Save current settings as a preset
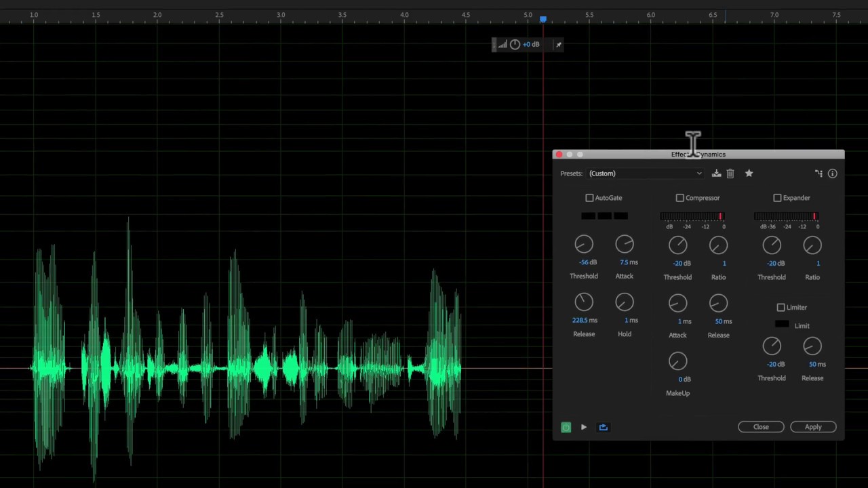The image size is (868, 488). [716, 174]
